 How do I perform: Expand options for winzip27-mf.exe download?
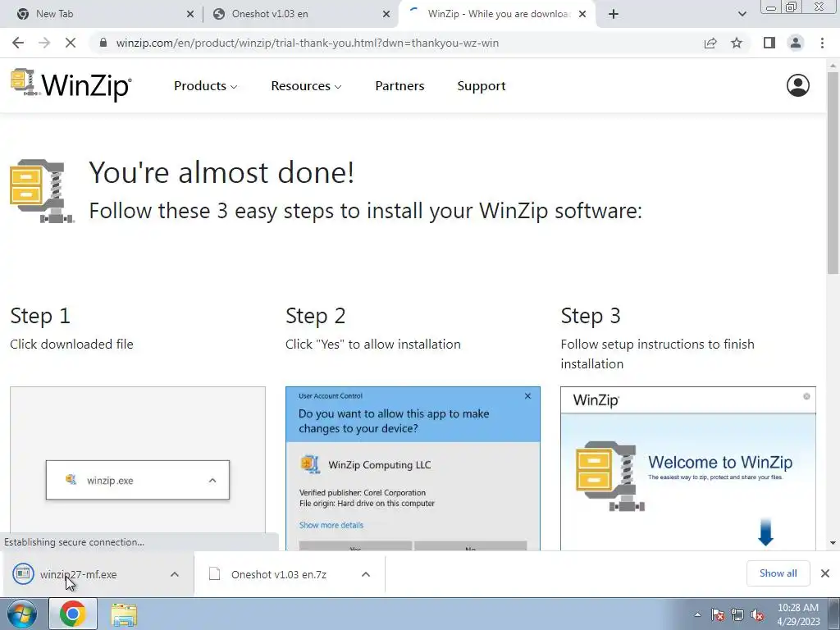pyautogui.click(x=175, y=574)
